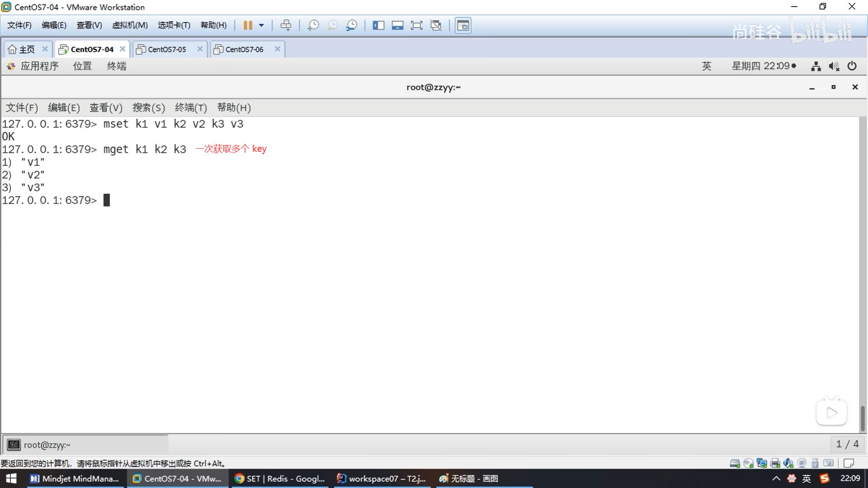Click the GNOME volume icon
This screenshot has height=488, width=868.
click(834, 66)
